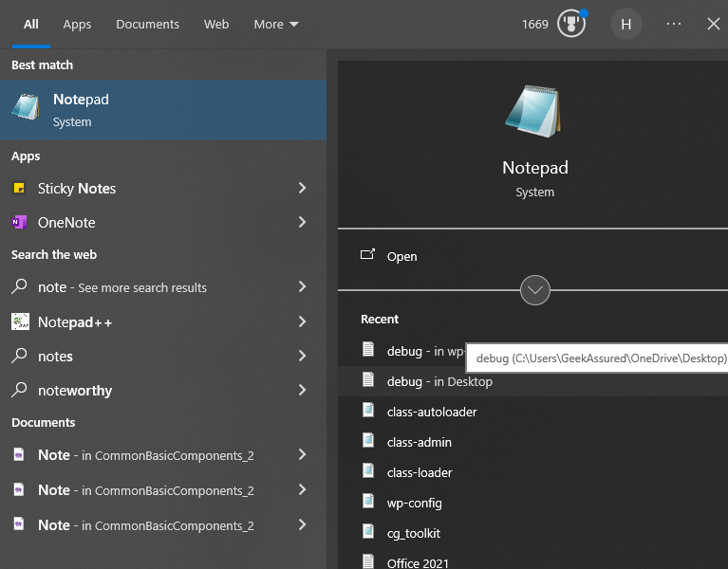Switch to the All tab

coord(31,24)
